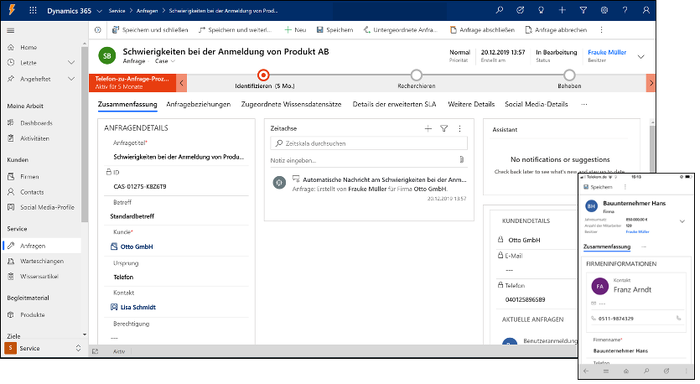Open the settings gear in top bar
Viewport: 700px width, 384px height.
[604, 10]
